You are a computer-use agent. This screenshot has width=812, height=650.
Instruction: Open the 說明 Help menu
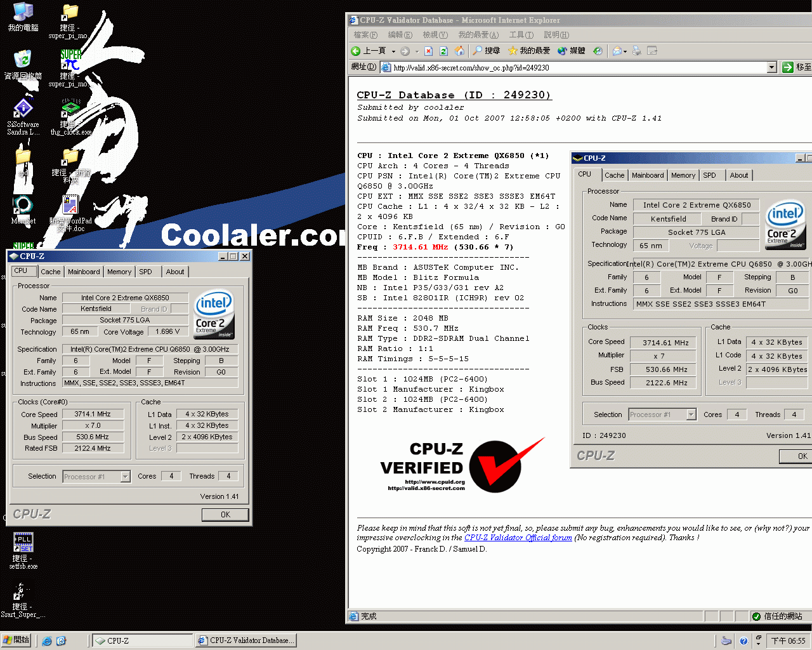(556, 35)
